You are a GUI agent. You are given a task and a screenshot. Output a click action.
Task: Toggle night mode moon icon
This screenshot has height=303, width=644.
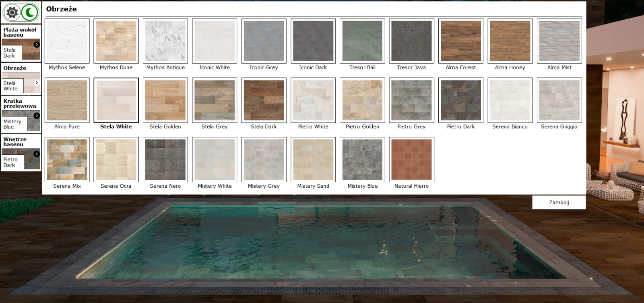[30, 12]
